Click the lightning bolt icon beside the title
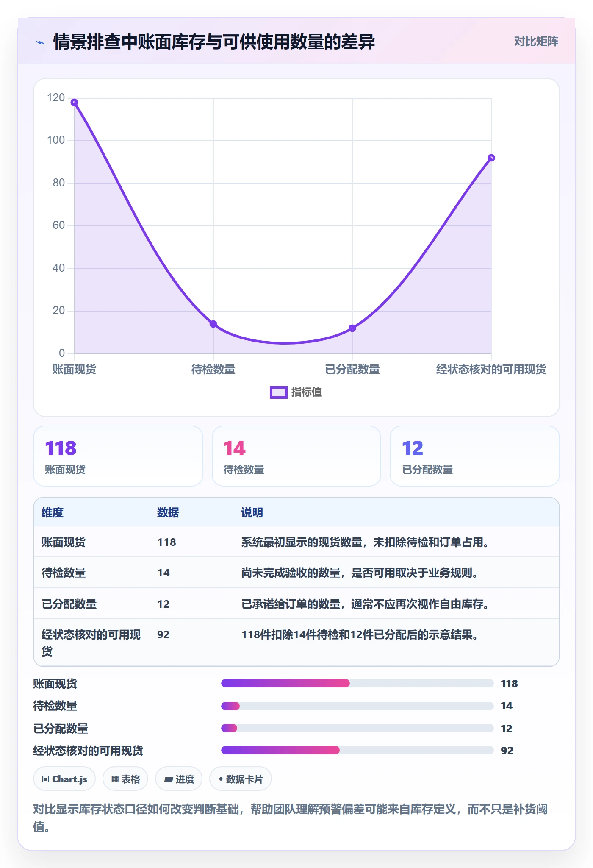 click(x=40, y=42)
